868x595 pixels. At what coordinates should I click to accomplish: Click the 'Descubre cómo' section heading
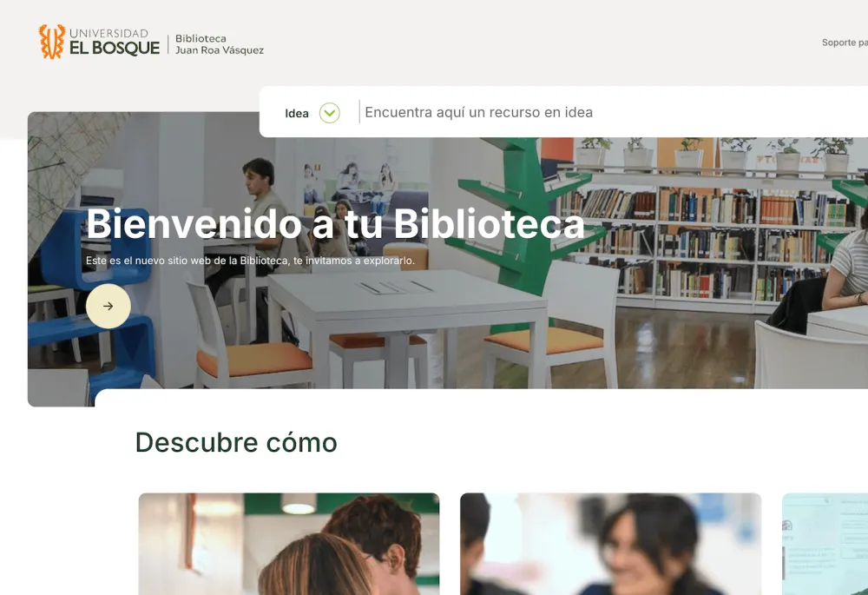(x=236, y=443)
